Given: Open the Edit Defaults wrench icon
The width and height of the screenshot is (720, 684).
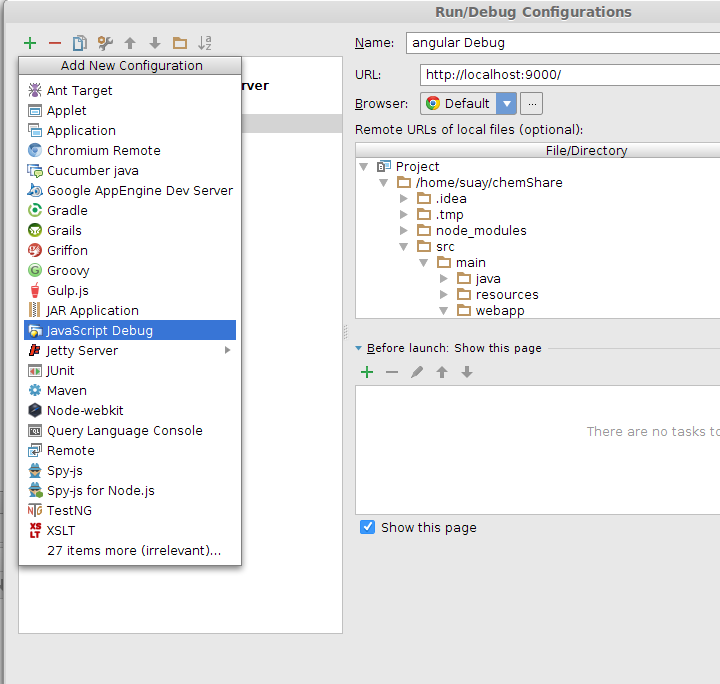Looking at the screenshot, I should pos(105,43).
